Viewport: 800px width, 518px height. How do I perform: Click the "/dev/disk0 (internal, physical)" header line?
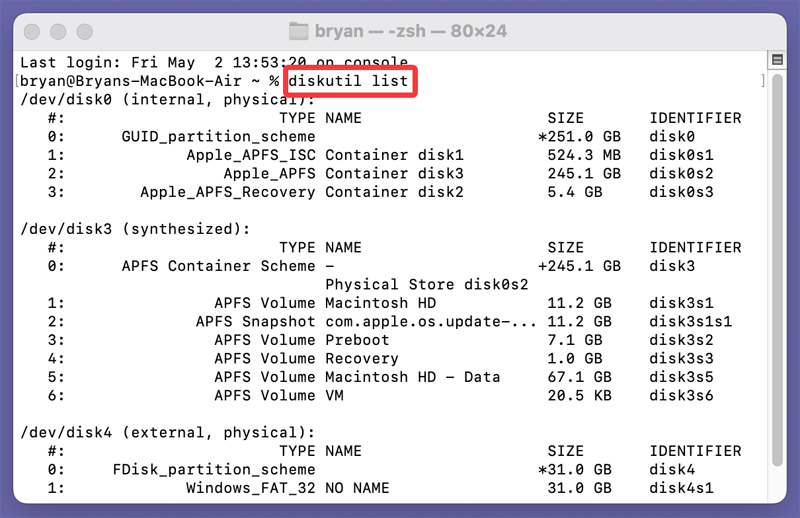click(x=168, y=99)
